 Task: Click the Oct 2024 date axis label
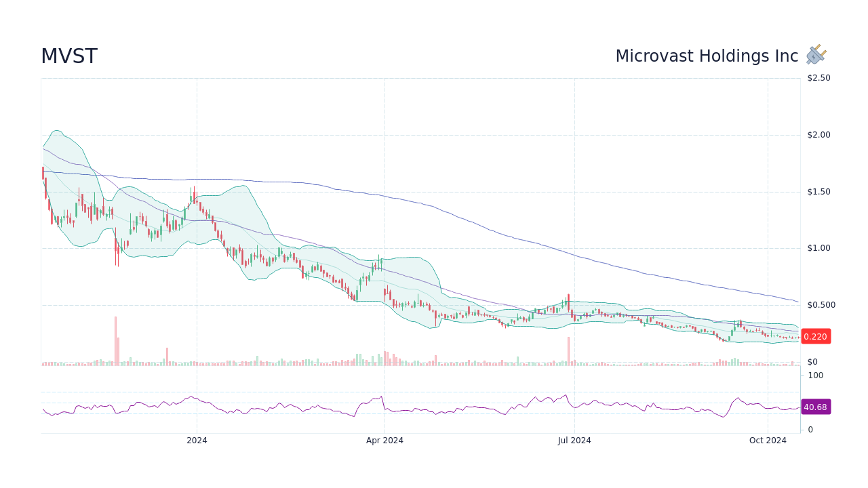coord(768,441)
